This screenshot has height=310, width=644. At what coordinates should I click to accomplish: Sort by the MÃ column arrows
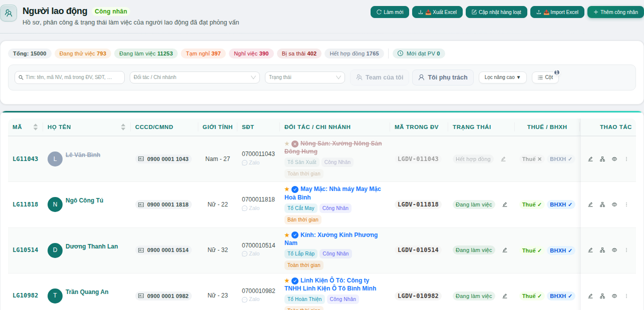click(x=36, y=127)
